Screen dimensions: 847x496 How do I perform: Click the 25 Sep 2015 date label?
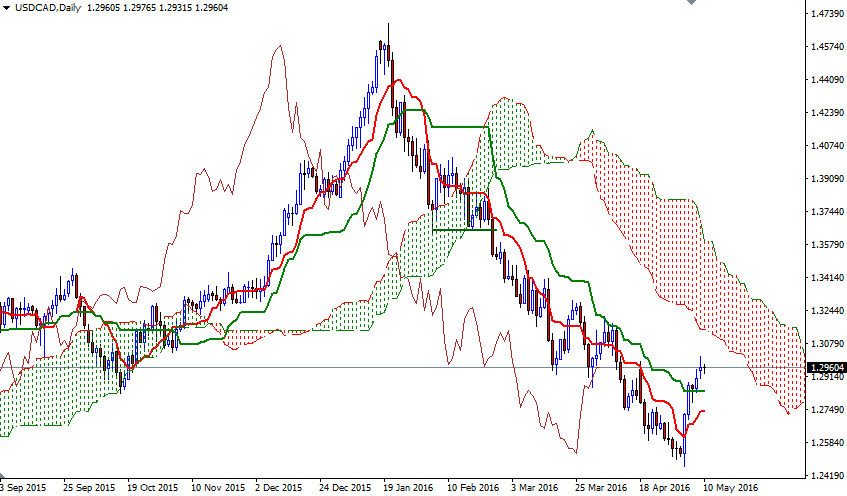[x=88, y=487]
